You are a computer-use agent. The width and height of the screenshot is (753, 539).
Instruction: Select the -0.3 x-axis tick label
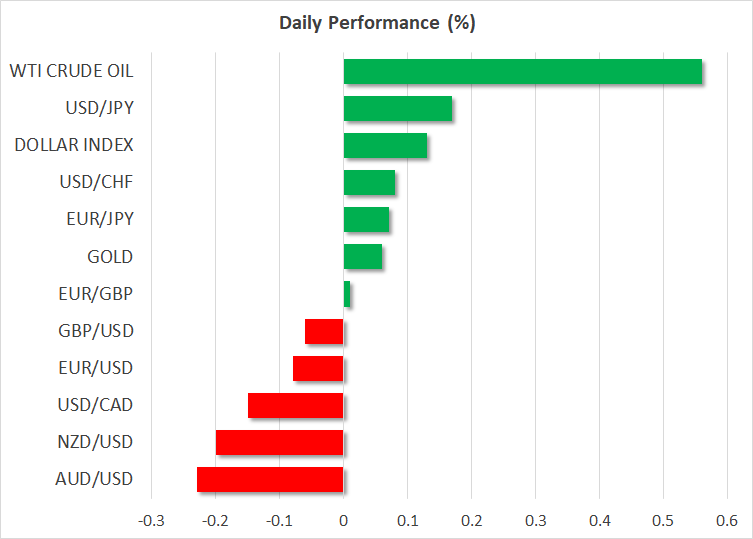pos(150,521)
